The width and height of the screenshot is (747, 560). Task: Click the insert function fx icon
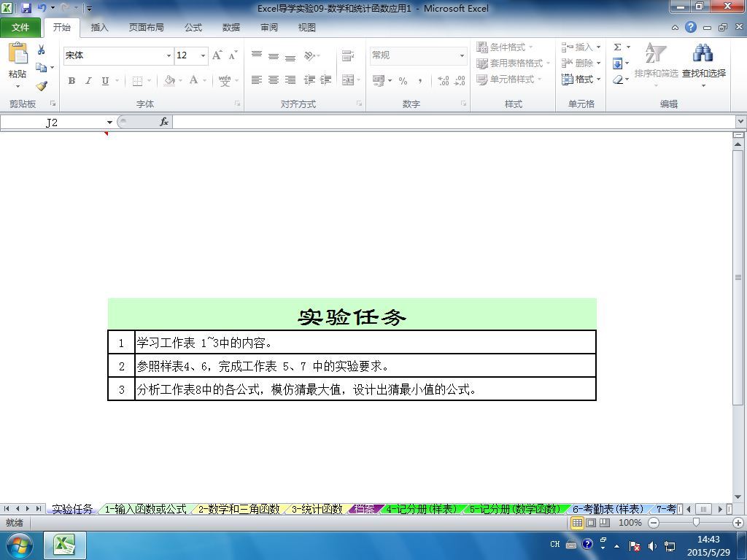[164, 122]
